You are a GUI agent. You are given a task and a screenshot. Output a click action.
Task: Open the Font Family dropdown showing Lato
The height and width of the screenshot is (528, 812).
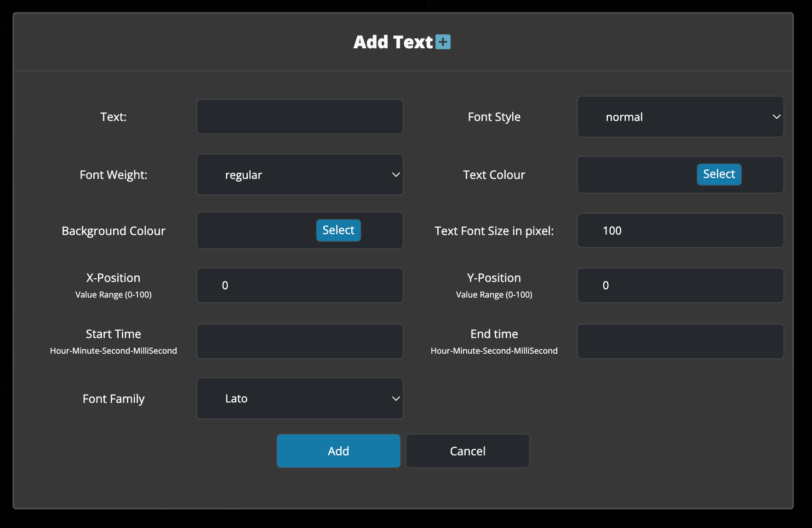pos(300,399)
